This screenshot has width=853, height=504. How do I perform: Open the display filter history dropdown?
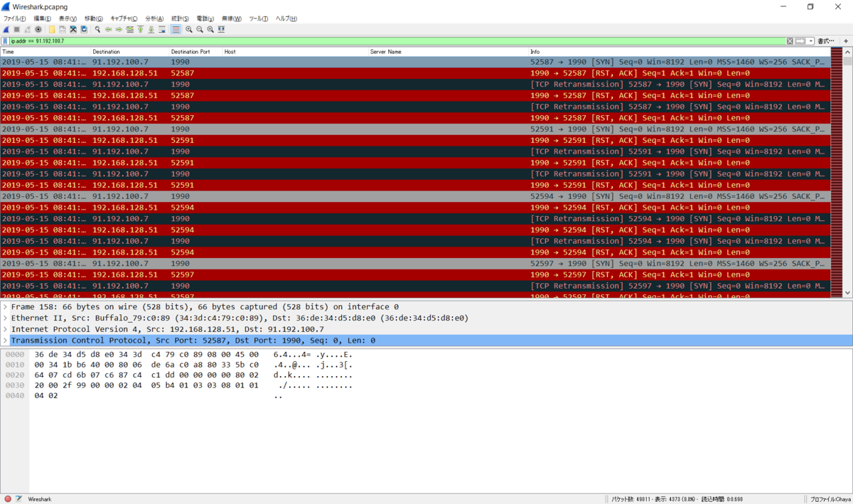810,41
